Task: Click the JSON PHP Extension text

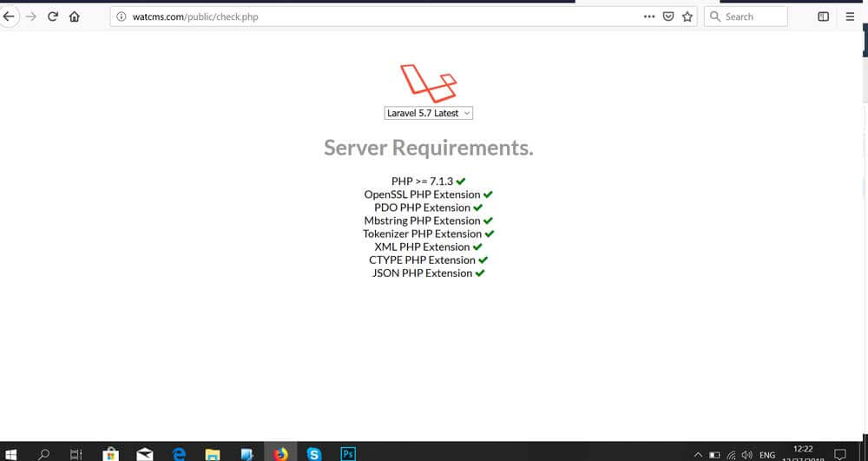Action: [x=422, y=273]
